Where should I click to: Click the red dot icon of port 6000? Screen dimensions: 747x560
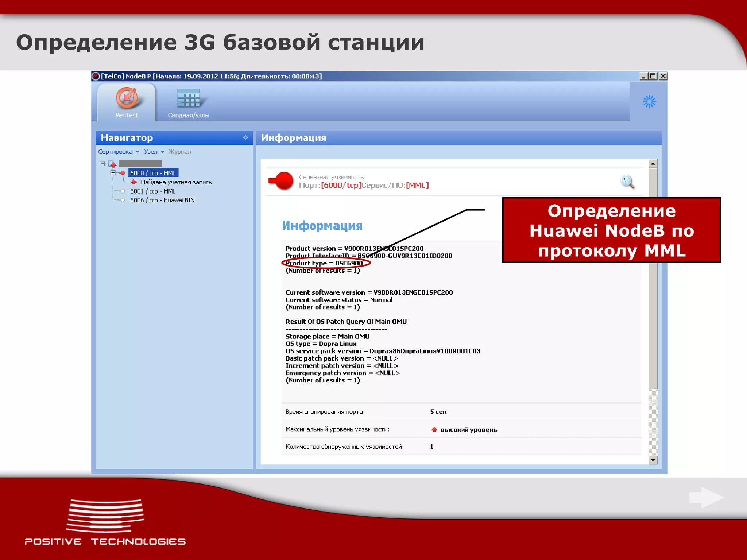[123, 173]
